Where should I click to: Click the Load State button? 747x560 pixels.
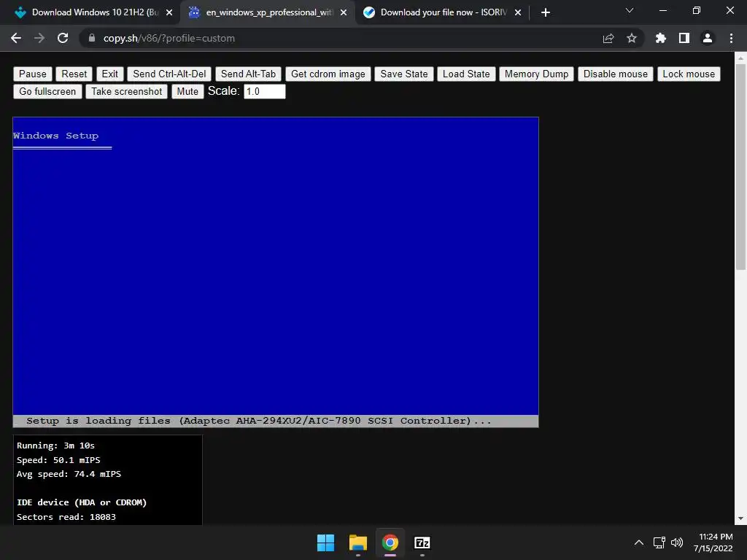click(x=466, y=74)
